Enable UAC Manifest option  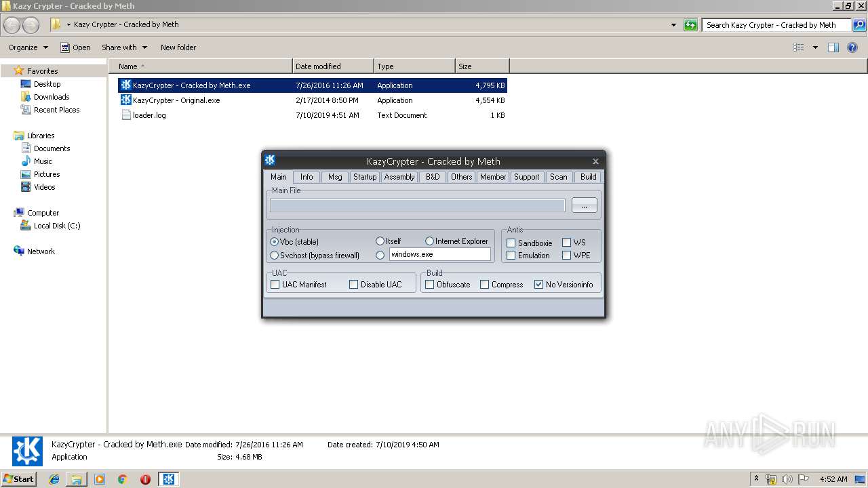[275, 285]
